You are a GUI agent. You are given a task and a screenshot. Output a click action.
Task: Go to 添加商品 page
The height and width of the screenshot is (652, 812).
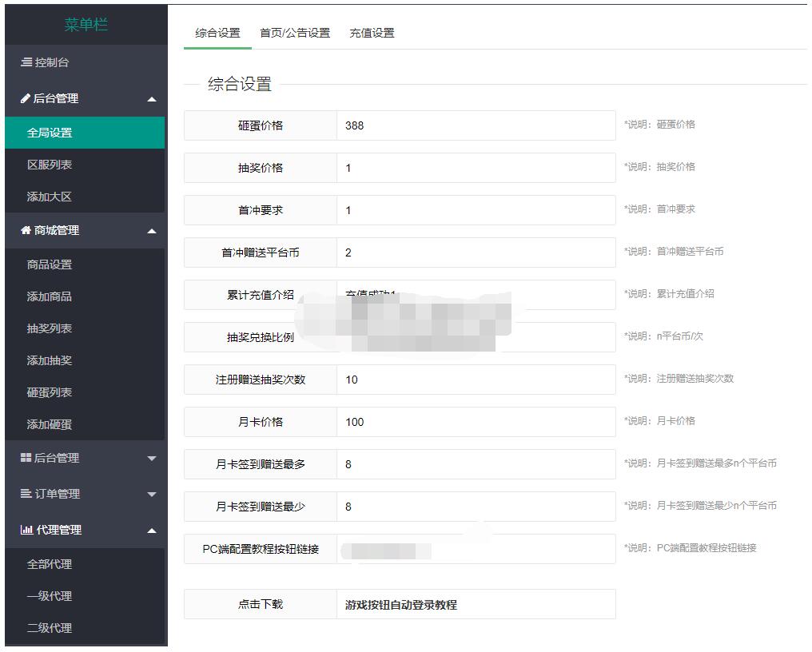50,296
